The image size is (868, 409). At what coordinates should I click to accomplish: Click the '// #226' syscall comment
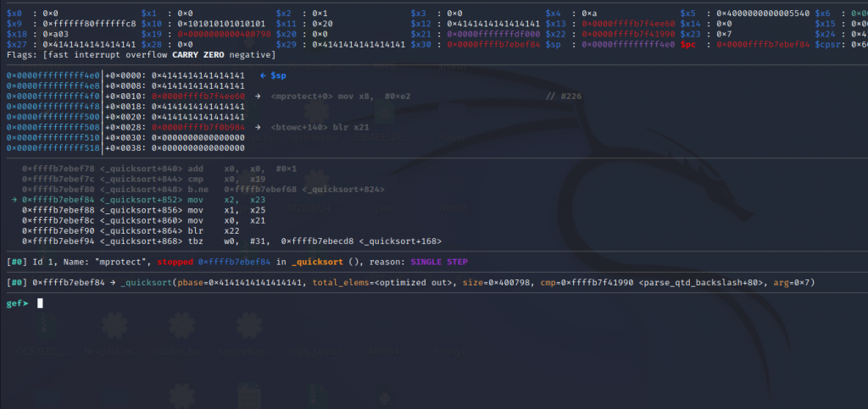coord(564,97)
